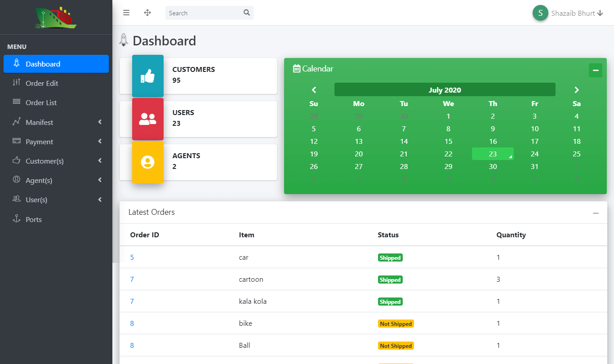Image resolution: width=614 pixels, height=364 pixels.
Task: Go to next month in calendar
Action: (x=577, y=90)
